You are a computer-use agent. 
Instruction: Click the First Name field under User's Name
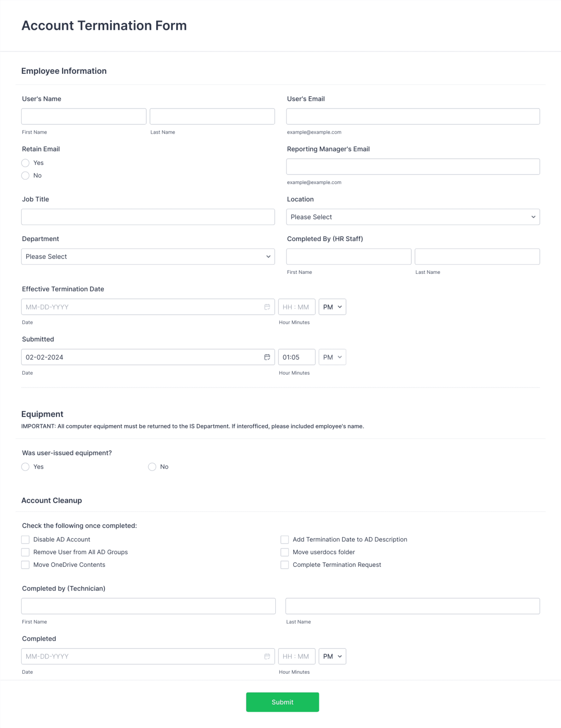[84, 116]
